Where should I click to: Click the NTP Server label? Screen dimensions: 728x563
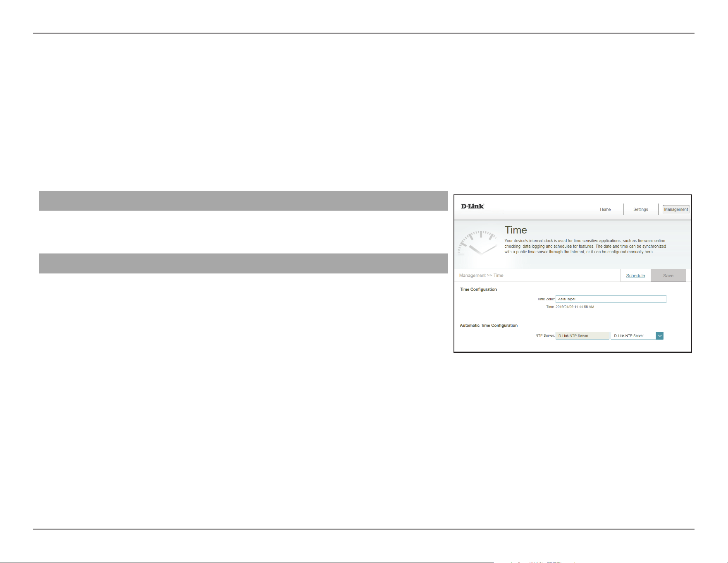(x=545, y=335)
